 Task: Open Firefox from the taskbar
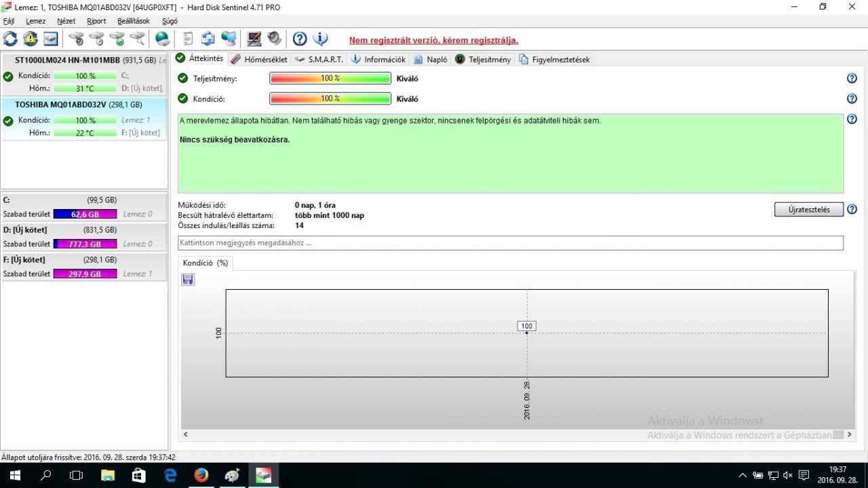(x=201, y=475)
